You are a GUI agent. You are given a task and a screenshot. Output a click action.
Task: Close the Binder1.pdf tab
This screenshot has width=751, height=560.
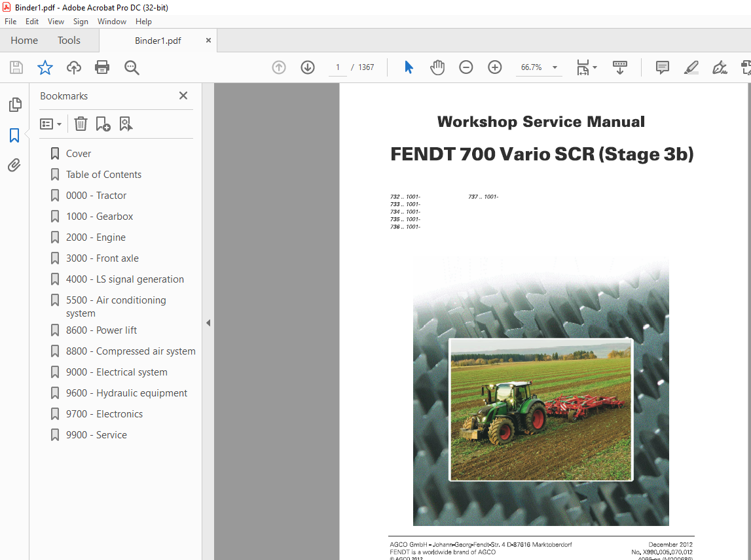[x=208, y=41]
